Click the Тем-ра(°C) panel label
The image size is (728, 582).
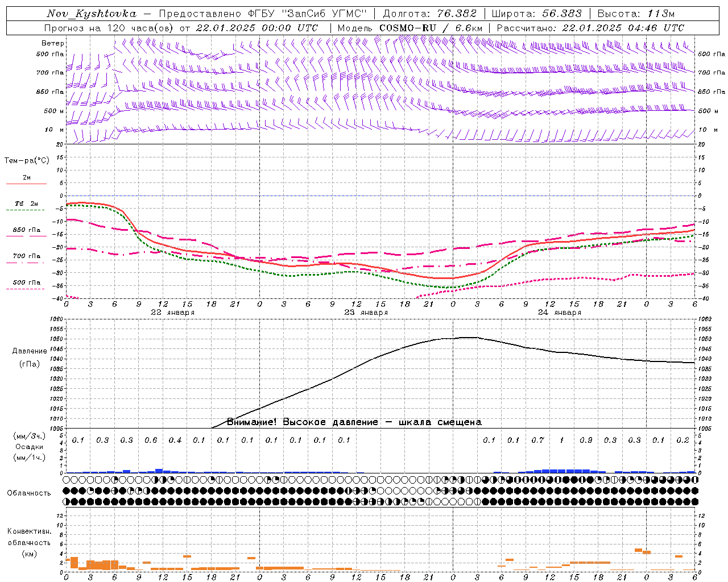click(x=27, y=161)
